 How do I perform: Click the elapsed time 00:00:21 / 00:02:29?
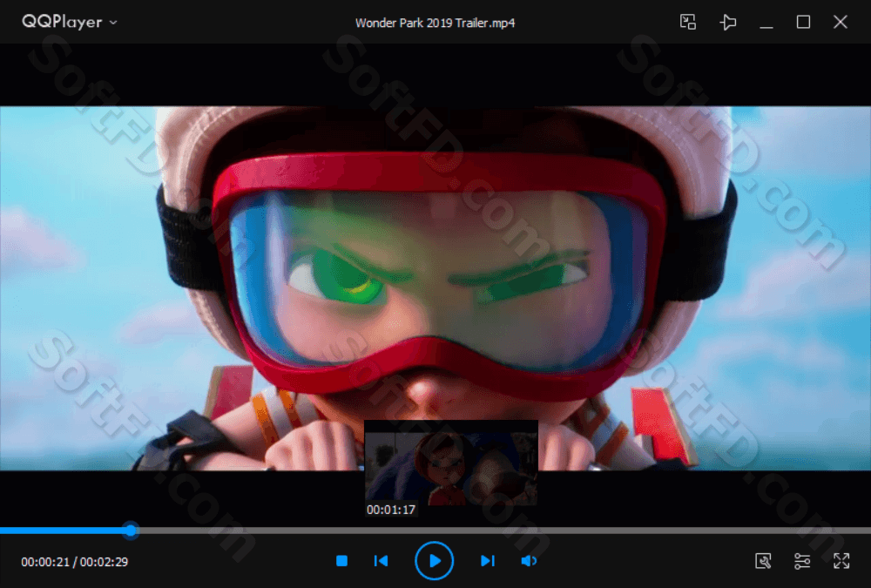click(74, 562)
